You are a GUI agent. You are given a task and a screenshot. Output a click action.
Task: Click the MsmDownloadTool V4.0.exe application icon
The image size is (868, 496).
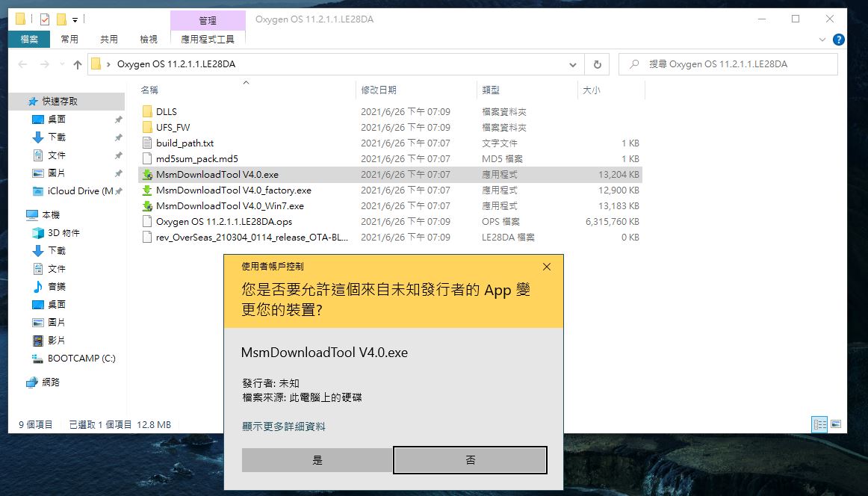[x=147, y=174]
